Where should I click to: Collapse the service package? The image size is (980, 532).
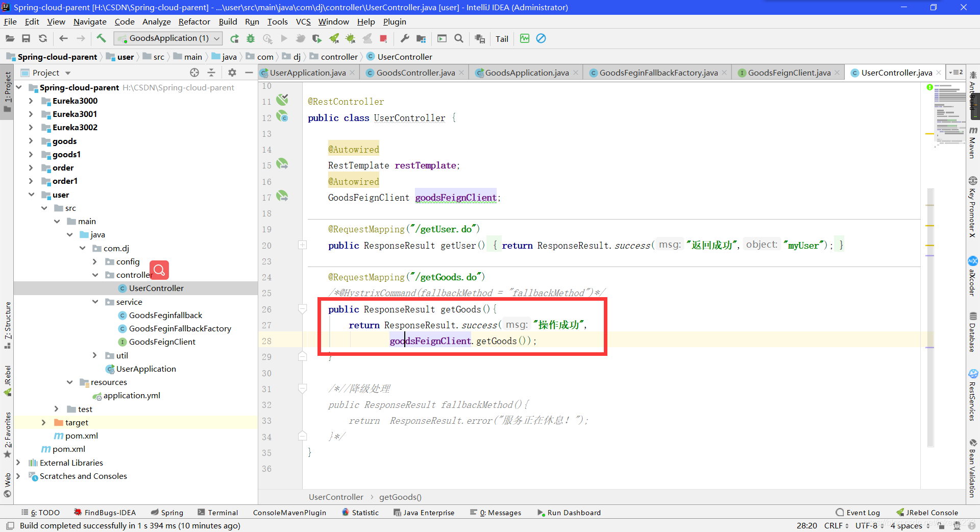[x=95, y=302]
